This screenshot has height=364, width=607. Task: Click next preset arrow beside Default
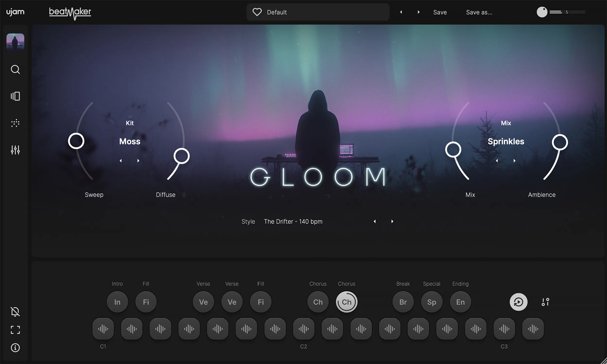tap(419, 12)
